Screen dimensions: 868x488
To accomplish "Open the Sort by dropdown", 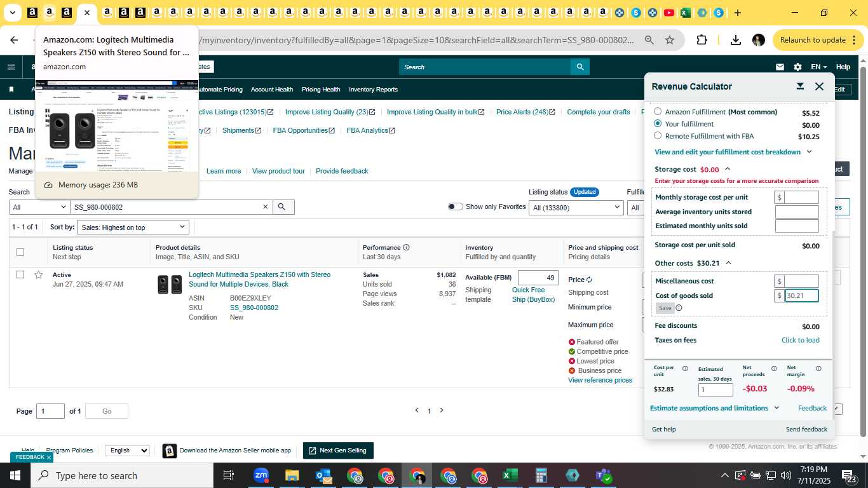I will [133, 227].
